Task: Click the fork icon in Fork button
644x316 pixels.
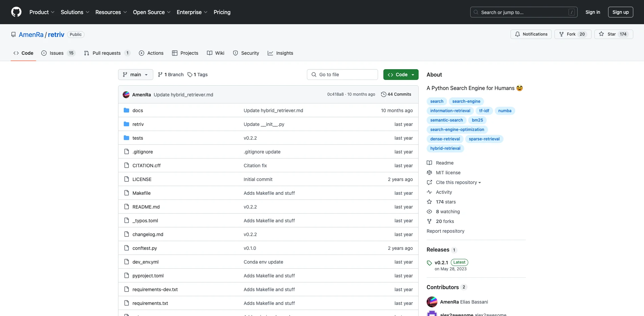Action: pyautogui.click(x=561, y=34)
